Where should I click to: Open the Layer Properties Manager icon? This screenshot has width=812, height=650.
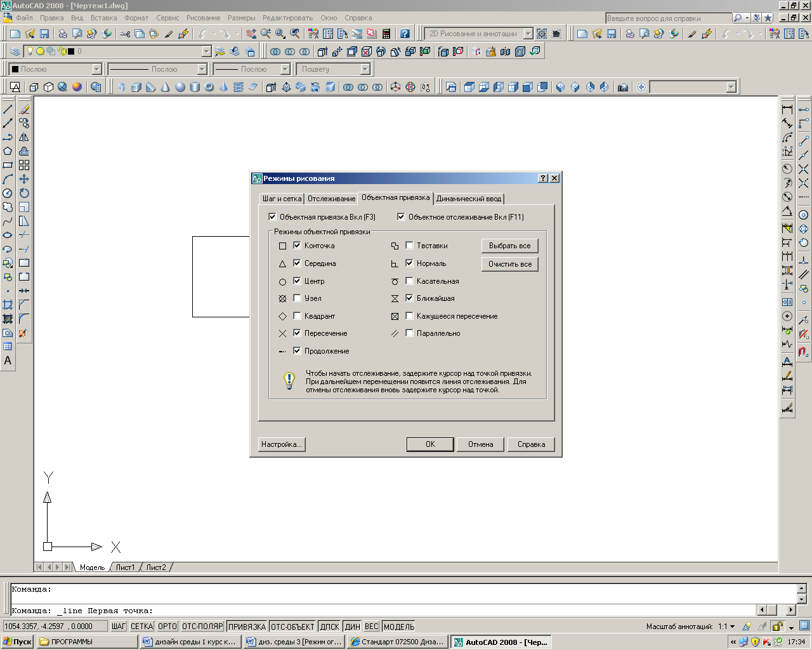tap(15, 51)
